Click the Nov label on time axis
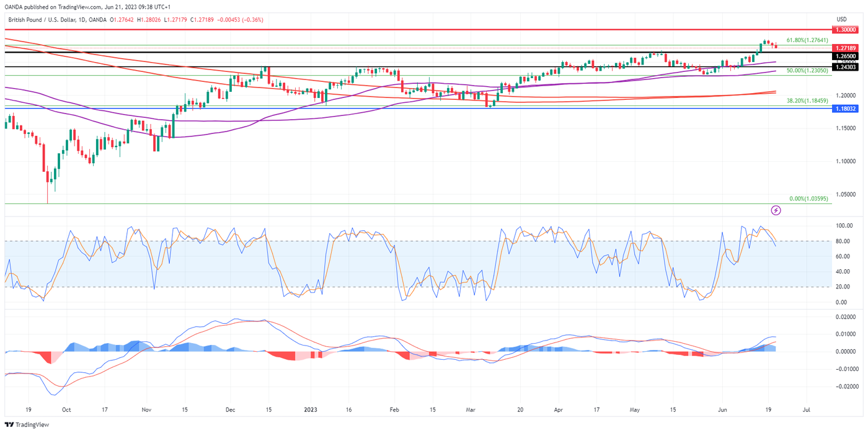This screenshot has height=433, width=868. [x=146, y=410]
